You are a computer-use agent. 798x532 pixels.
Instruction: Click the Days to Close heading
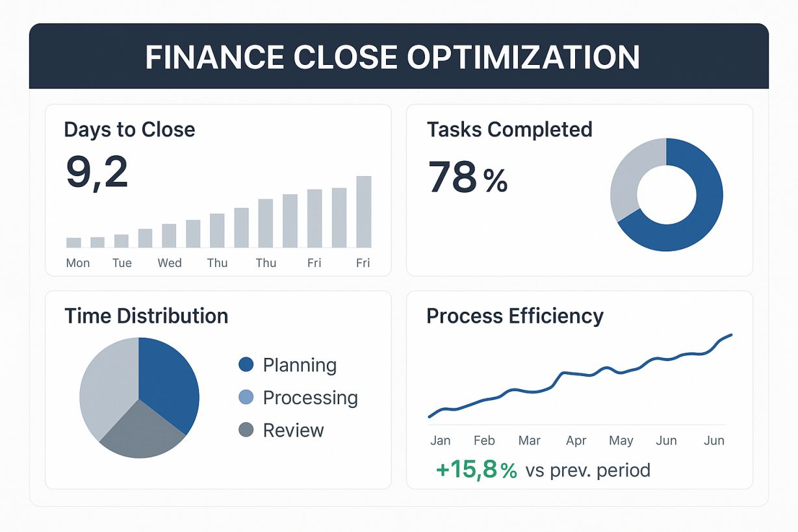tap(129, 129)
